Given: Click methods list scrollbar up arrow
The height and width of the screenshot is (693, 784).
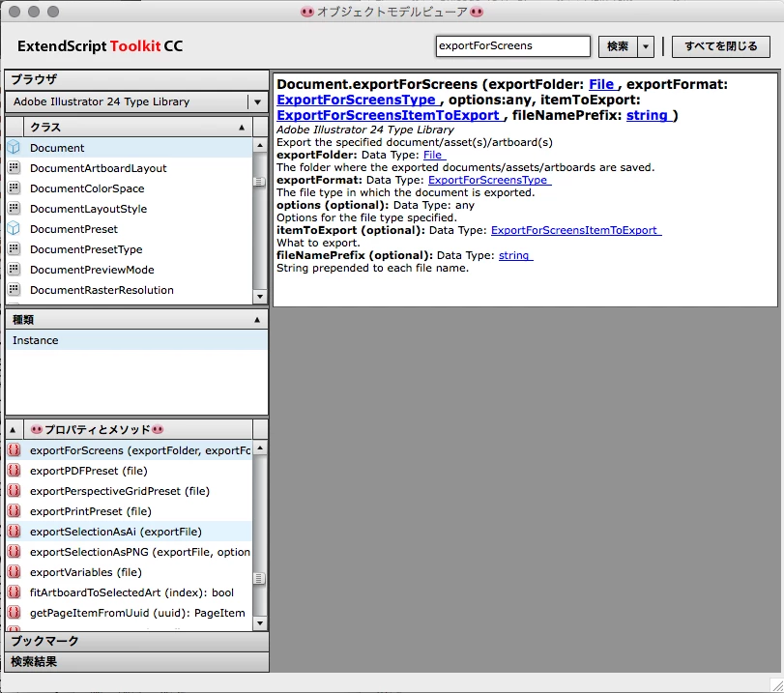Looking at the screenshot, I should (259, 448).
